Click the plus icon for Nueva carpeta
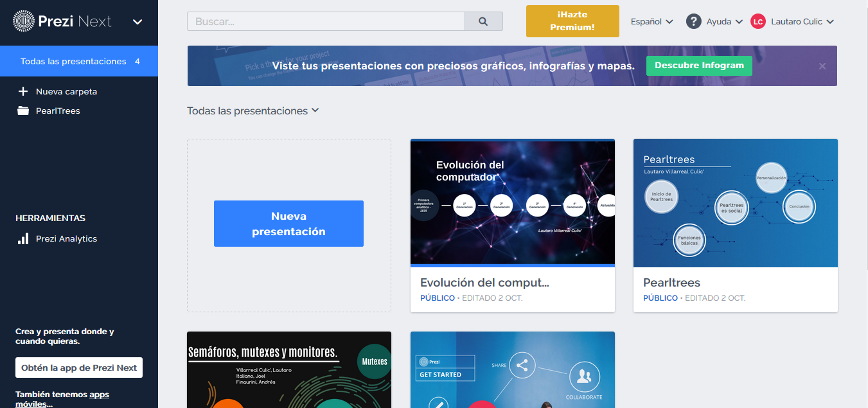This screenshot has height=408, width=868. pos(23,91)
